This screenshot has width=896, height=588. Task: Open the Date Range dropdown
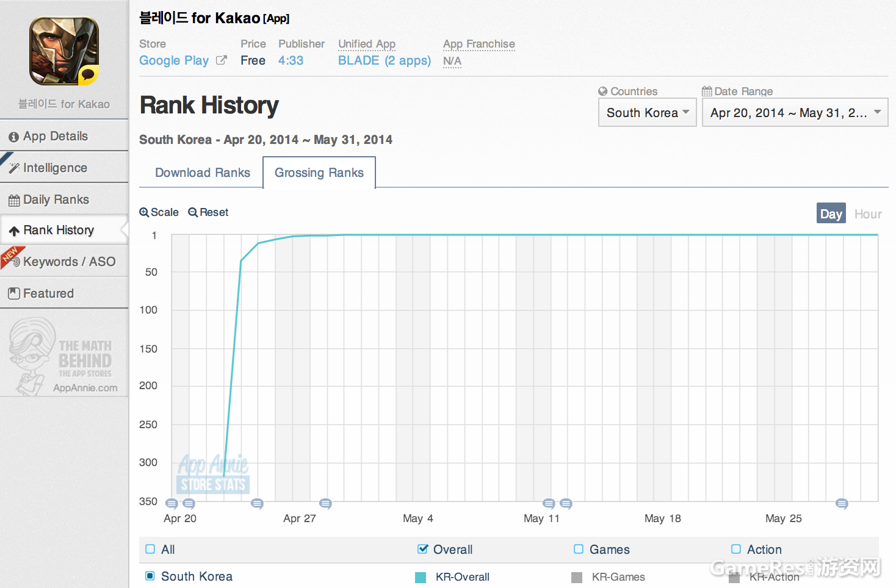point(795,113)
